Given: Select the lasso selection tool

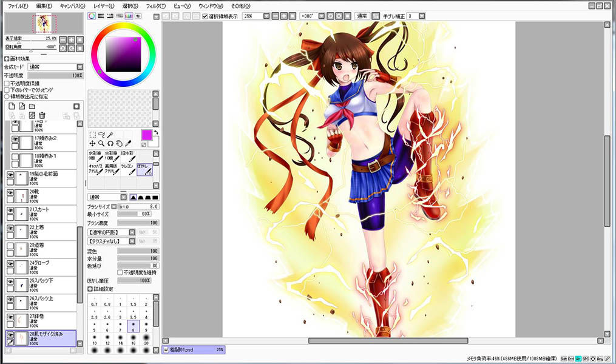Looking at the screenshot, I should coord(101,135).
